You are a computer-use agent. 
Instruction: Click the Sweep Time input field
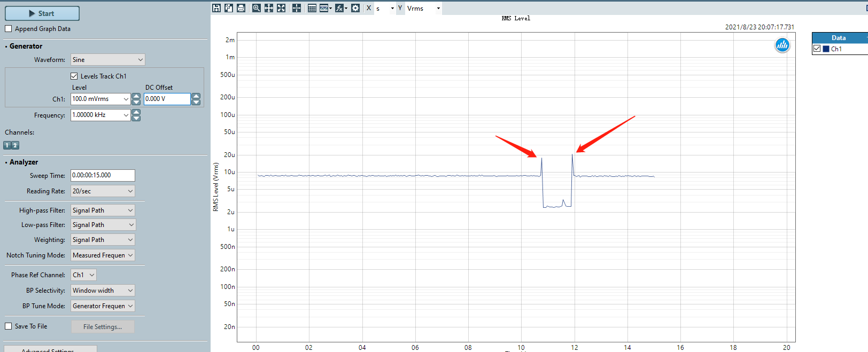(103, 175)
